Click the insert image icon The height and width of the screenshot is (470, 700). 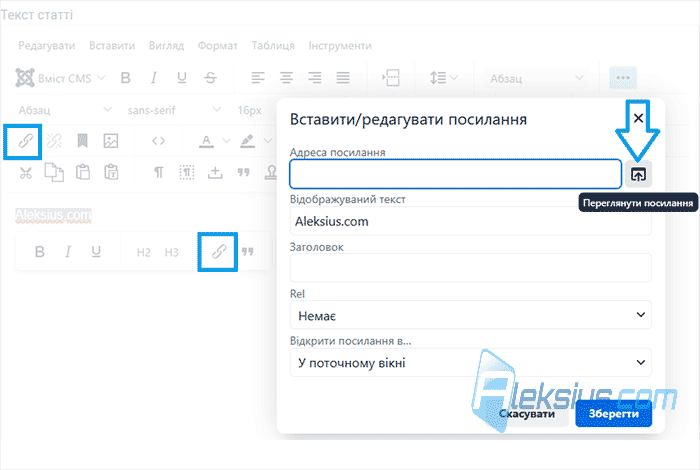coord(111,141)
